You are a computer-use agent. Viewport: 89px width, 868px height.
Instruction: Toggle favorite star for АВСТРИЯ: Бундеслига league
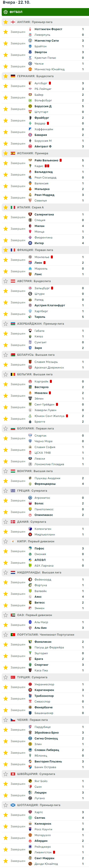[5, 281]
